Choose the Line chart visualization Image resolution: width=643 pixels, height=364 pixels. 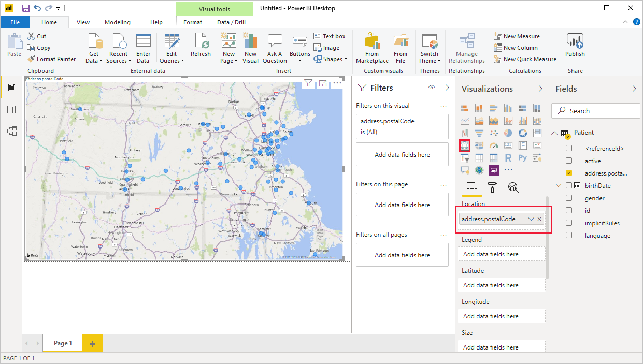pos(465,121)
